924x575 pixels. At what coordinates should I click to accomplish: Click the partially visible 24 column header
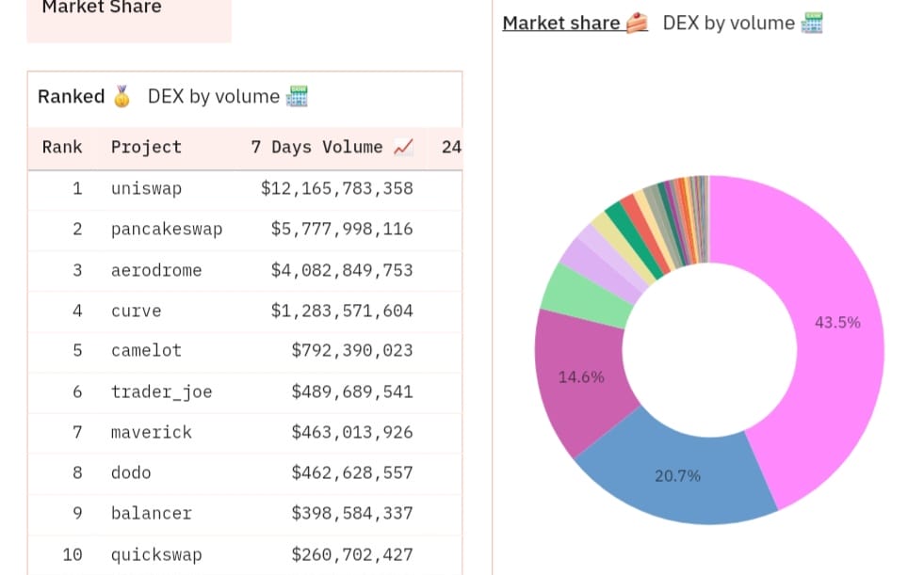click(450, 148)
